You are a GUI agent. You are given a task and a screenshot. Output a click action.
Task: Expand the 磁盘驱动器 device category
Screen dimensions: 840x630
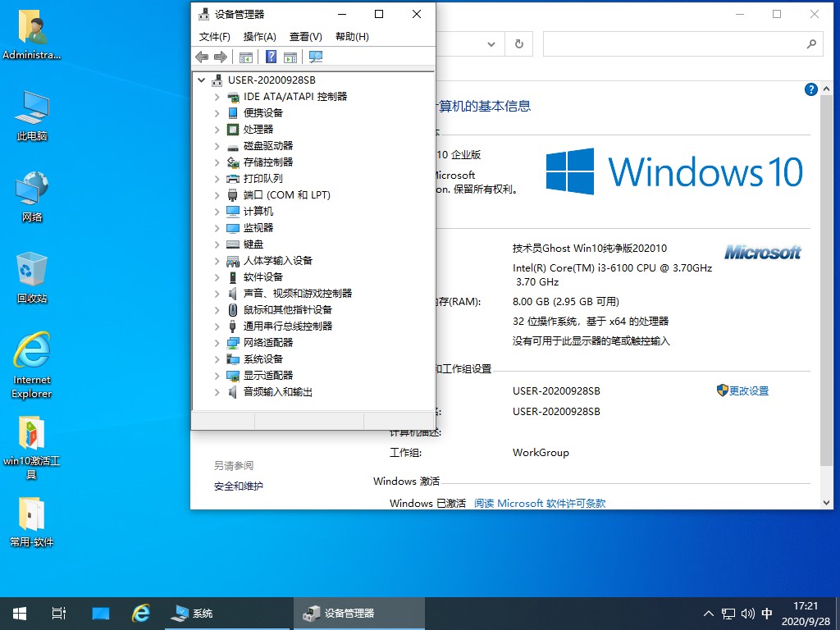(x=217, y=146)
